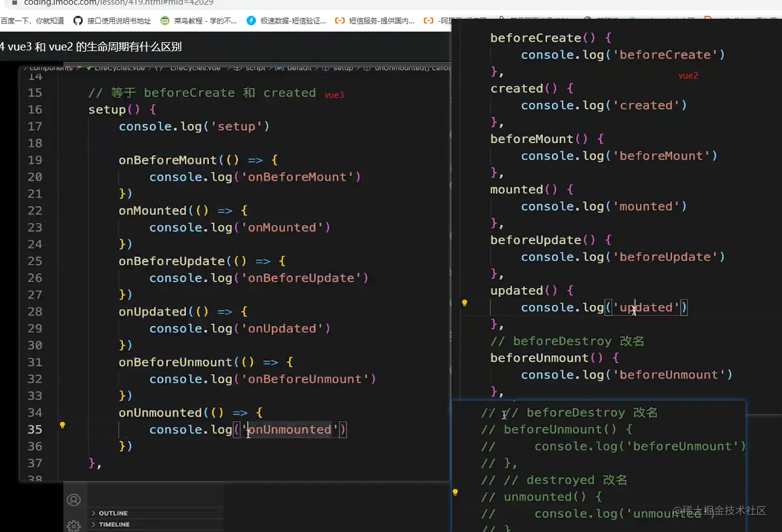Click the commented console.log('beforeUnmount') line
Viewport: 782px width, 532px height.
(614, 446)
